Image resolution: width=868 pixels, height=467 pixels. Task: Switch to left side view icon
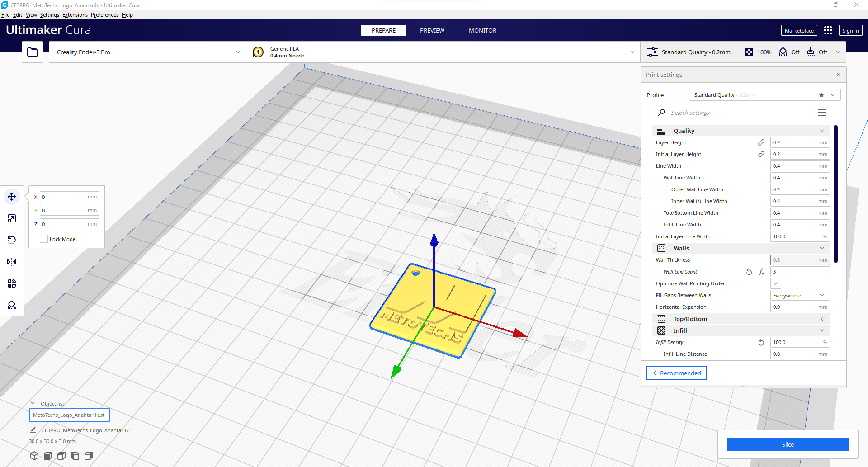tap(75, 456)
